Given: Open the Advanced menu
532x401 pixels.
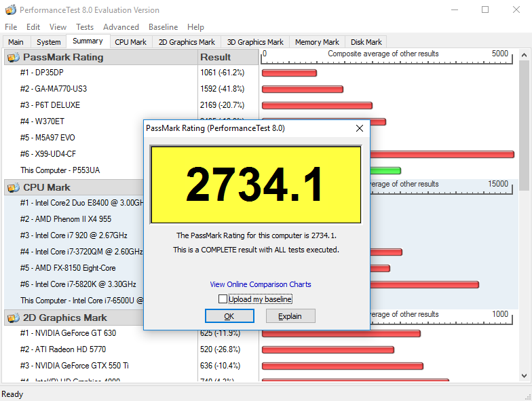Looking at the screenshot, I should 121,27.
